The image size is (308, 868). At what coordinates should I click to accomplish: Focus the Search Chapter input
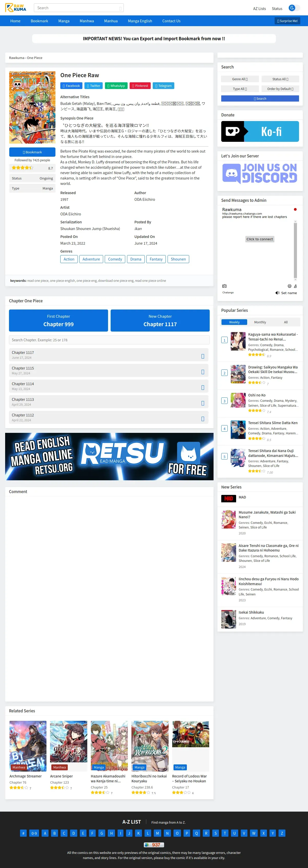coord(109,340)
